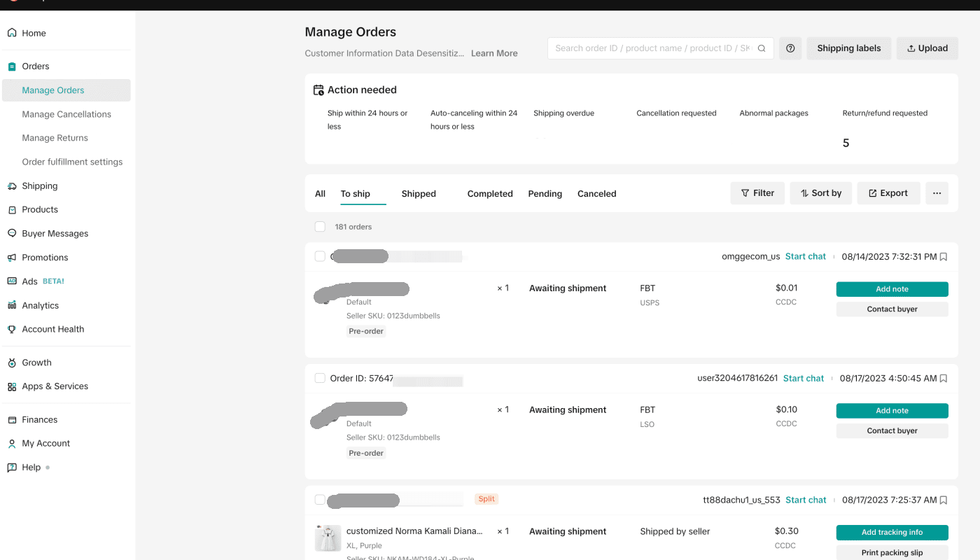
Task: Switch to the Shipped tab
Action: [x=419, y=194]
